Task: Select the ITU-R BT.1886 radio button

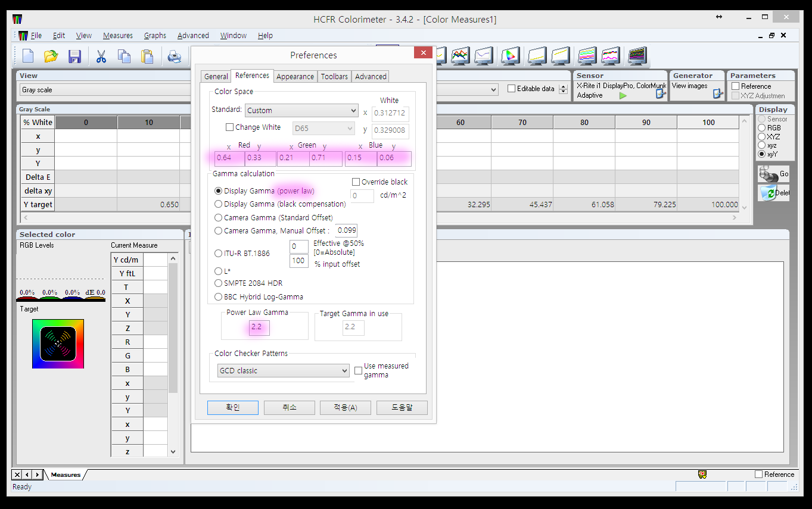Action: (x=219, y=254)
